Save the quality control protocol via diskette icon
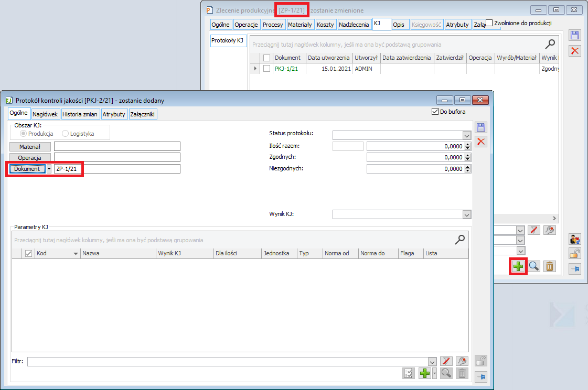 point(481,127)
